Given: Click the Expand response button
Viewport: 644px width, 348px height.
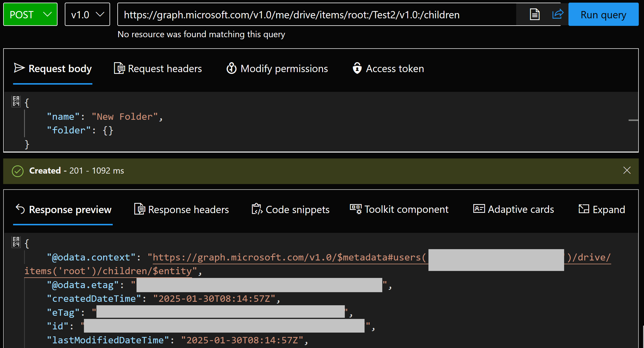Looking at the screenshot, I should tap(602, 210).
